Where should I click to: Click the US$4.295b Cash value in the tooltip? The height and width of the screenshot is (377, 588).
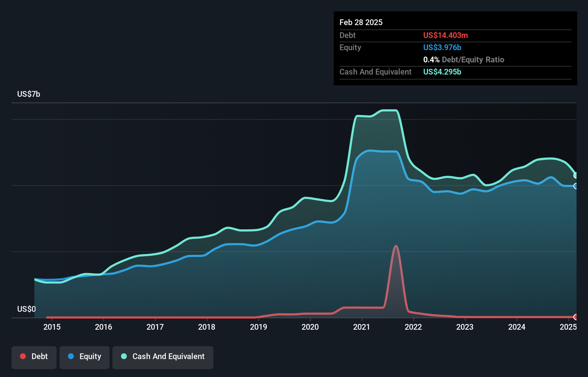tap(442, 72)
